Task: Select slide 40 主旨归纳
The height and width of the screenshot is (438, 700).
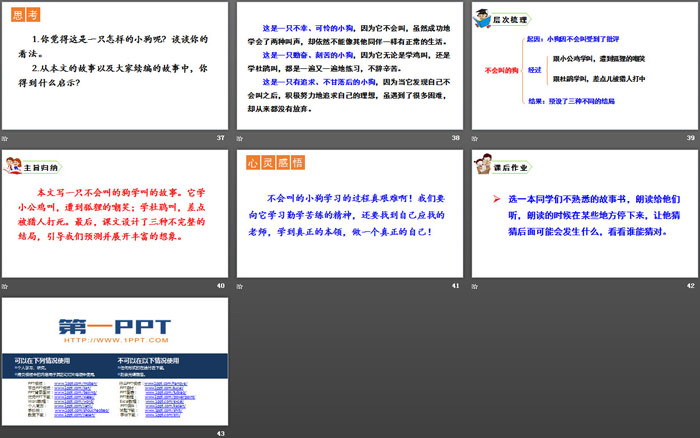Action: [115, 213]
